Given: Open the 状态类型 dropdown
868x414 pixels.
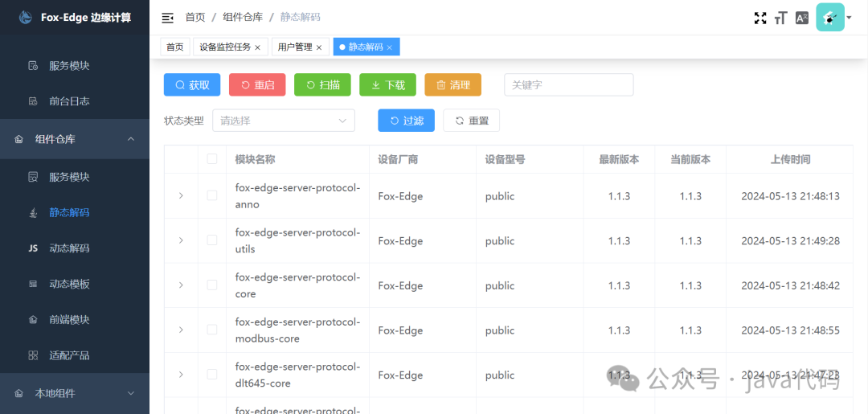Looking at the screenshot, I should pyautogui.click(x=284, y=120).
